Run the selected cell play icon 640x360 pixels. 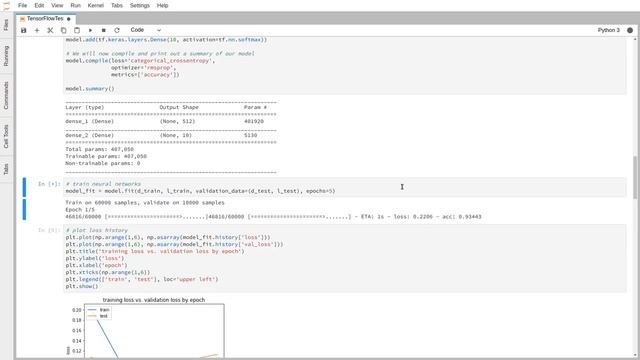coord(90,30)
